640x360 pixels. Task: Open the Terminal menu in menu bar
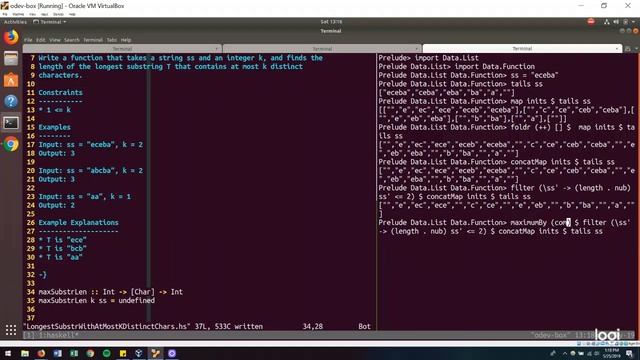point(93,40)
